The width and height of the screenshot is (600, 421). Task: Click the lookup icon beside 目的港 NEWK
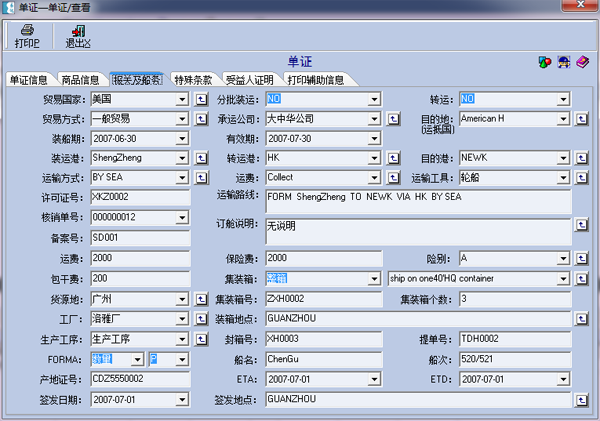pyautogui.click(x=581, y=158)
